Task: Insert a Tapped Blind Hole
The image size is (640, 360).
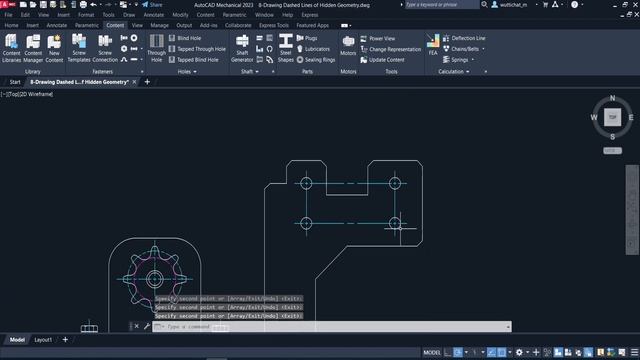Action: [x=194, y=60]
